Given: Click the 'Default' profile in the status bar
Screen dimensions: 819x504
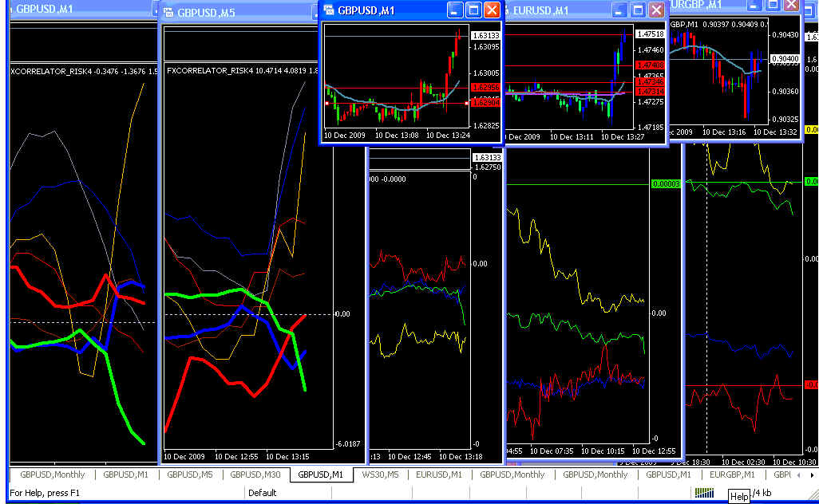Looking at the screenshot, I should point(262,493).
